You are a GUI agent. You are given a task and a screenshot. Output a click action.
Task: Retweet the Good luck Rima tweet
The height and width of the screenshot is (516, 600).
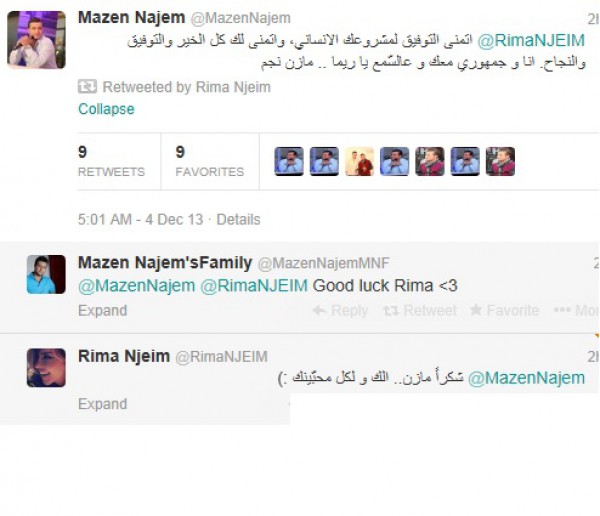tap(420, 310)
